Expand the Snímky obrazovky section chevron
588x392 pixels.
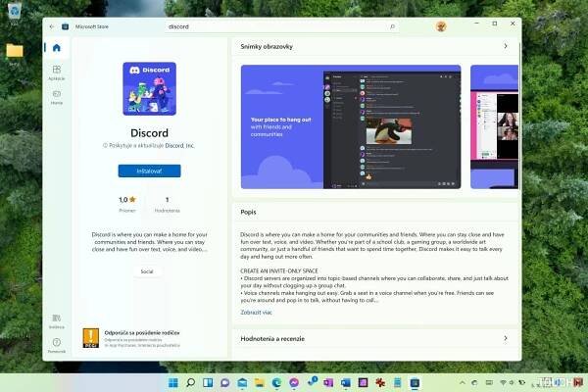506,46
